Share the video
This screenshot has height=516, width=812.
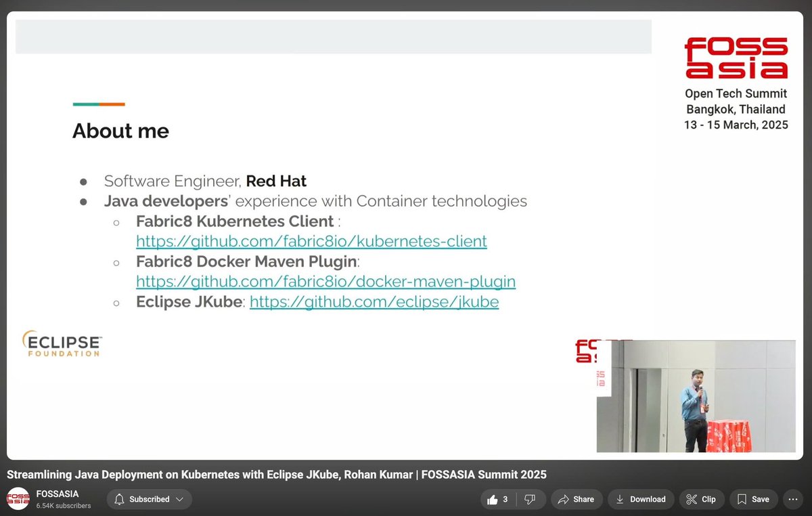[x=576, y=499]
